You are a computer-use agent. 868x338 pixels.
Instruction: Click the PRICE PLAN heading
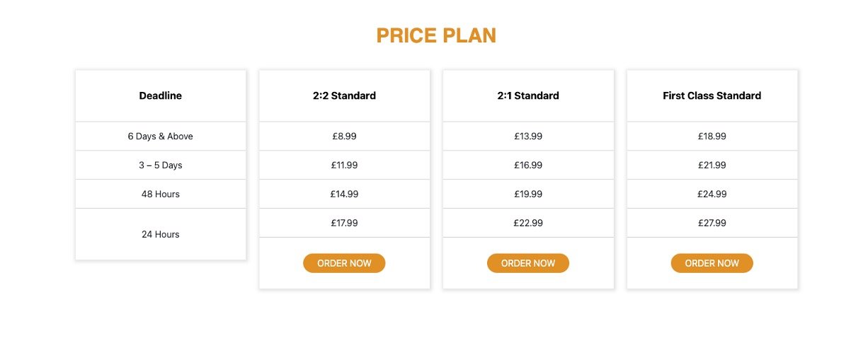click(435, 35)
